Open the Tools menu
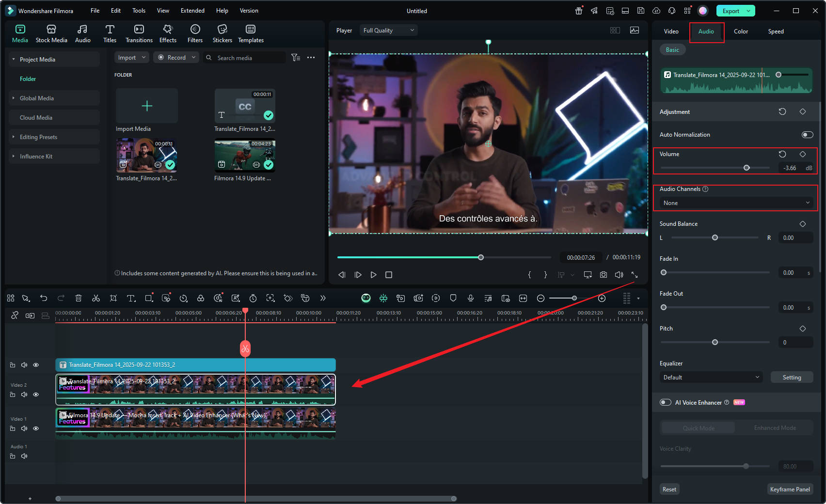Image resolution: width=826 pixels, height=504 pixels. coord(139,11)
